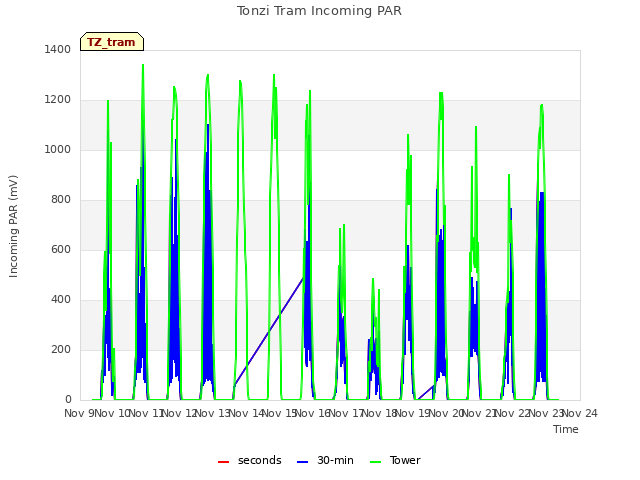This screenshot has height=480, width=640.
Task: Click the Nov 20 x-axis tick label
Action: click(447, 413)
